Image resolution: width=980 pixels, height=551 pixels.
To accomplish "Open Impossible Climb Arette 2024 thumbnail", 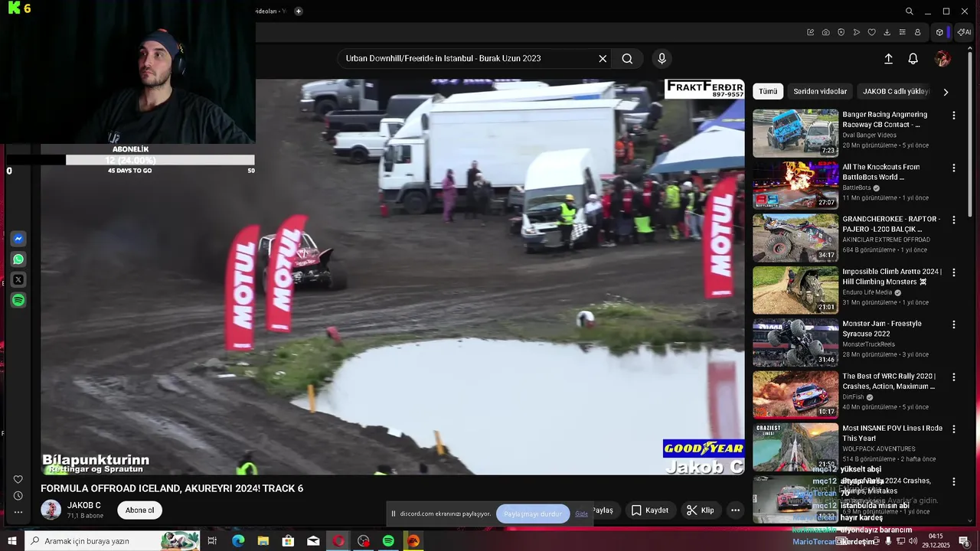I will click(795, 290).
